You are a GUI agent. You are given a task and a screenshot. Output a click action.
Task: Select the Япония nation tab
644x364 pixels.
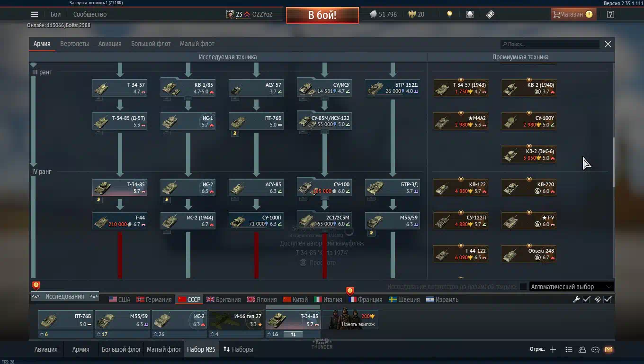(x=261, y=300)
